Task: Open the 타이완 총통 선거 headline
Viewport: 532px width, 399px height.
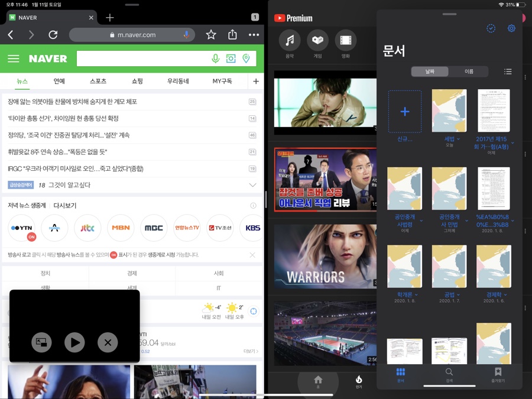Action: 63,118
